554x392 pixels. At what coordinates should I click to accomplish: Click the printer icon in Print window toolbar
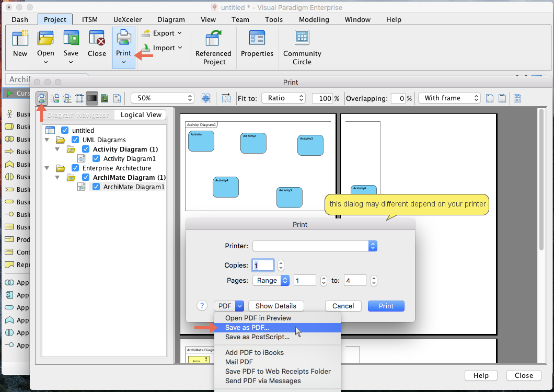pos(42,98)
